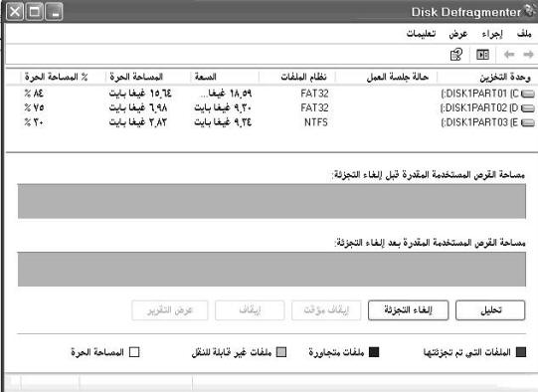The image size is (538, 392).
Task: Click the ٩,٣٤ غيغا بايت capacity cell
Action: coord(223,122)
